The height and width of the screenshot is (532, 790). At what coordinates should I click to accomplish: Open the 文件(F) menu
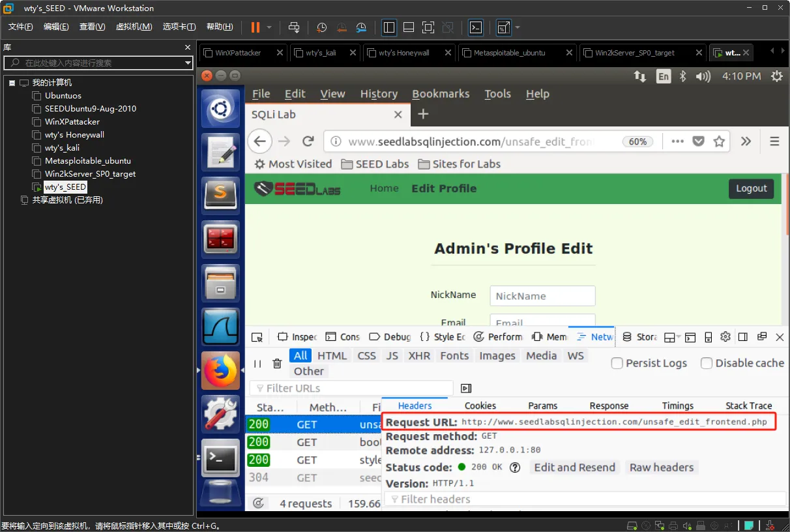(x=21, y=27)
